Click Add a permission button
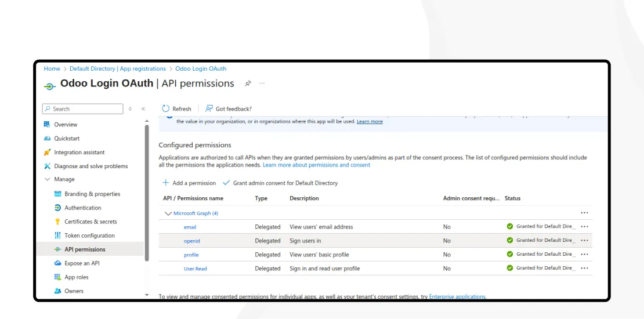 (189, 183)
